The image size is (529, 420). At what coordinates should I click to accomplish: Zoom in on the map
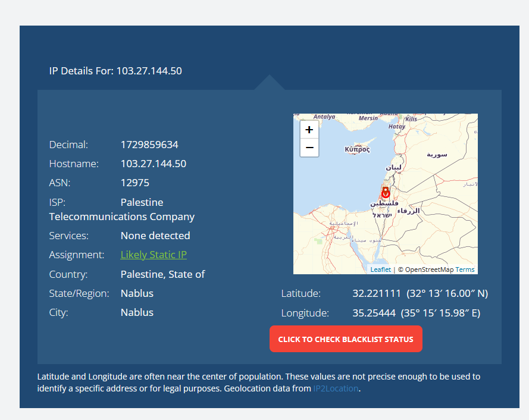(309, 130)
